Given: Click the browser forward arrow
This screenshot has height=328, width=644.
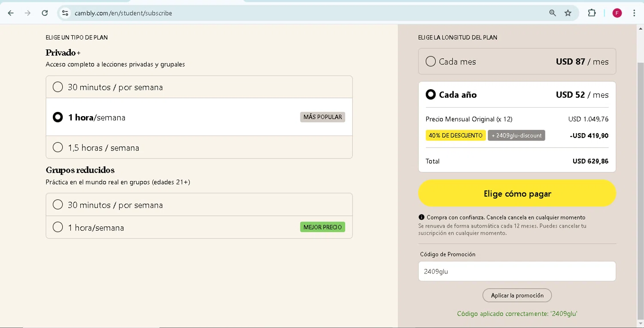Looking at the screenshot, I should pos(28,13).
